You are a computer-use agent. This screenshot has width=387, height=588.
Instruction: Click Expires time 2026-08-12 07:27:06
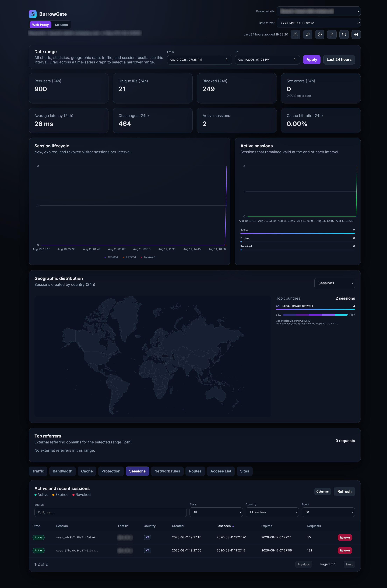click(x=276, y=550)
